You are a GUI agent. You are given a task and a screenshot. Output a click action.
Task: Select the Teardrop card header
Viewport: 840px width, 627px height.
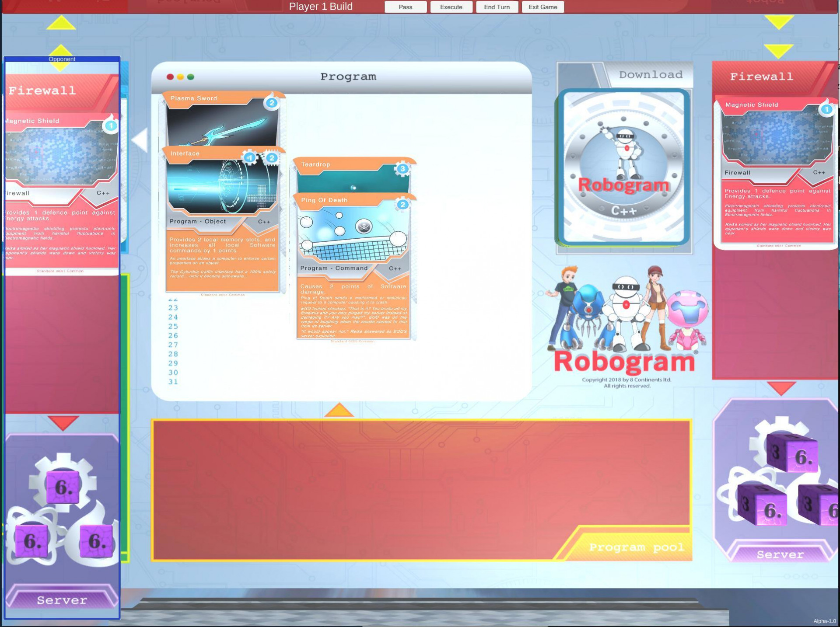tap(353, 175)
